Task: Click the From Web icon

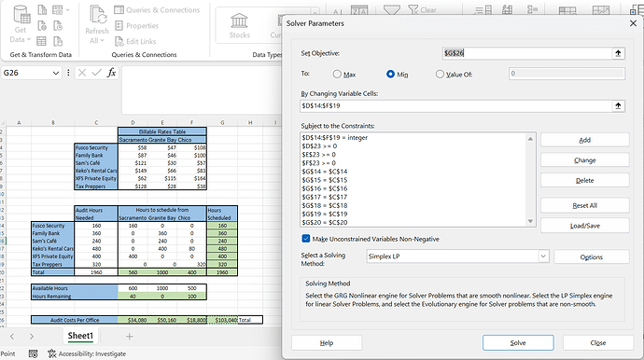Action: tap(42, 26)
